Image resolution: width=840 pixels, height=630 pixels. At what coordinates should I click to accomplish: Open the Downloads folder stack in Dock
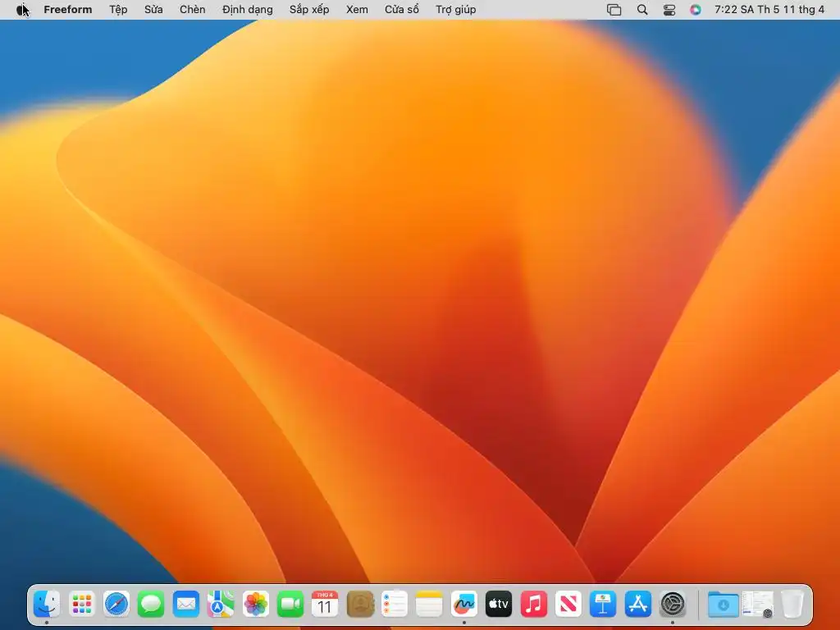tap(724, 605)
